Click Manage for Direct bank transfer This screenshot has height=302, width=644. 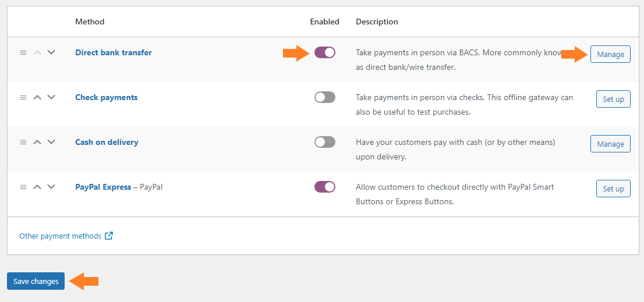pyautogui.click(x=610, y=54)
